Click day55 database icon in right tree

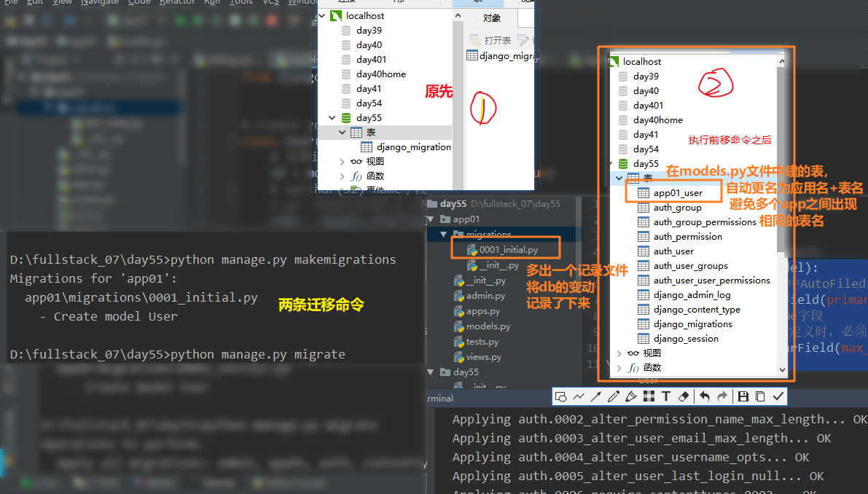(623, 164)
